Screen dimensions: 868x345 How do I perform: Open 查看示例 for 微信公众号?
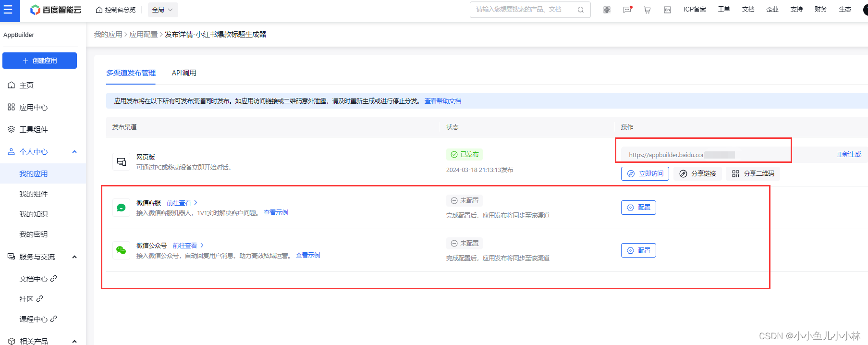tap(308, 255)
